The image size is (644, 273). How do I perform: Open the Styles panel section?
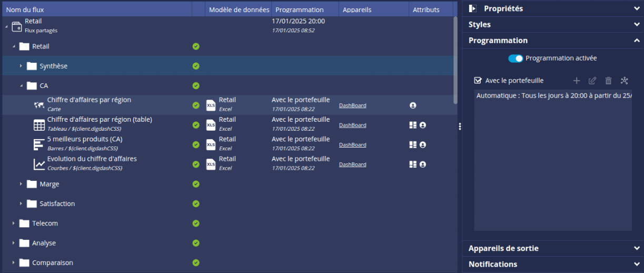pos(552,24)
